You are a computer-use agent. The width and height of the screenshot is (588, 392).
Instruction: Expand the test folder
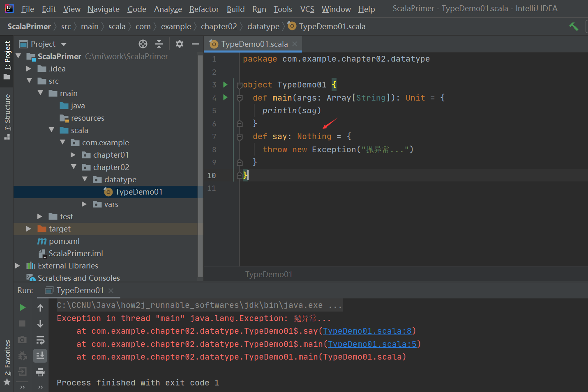click(40, 216)
